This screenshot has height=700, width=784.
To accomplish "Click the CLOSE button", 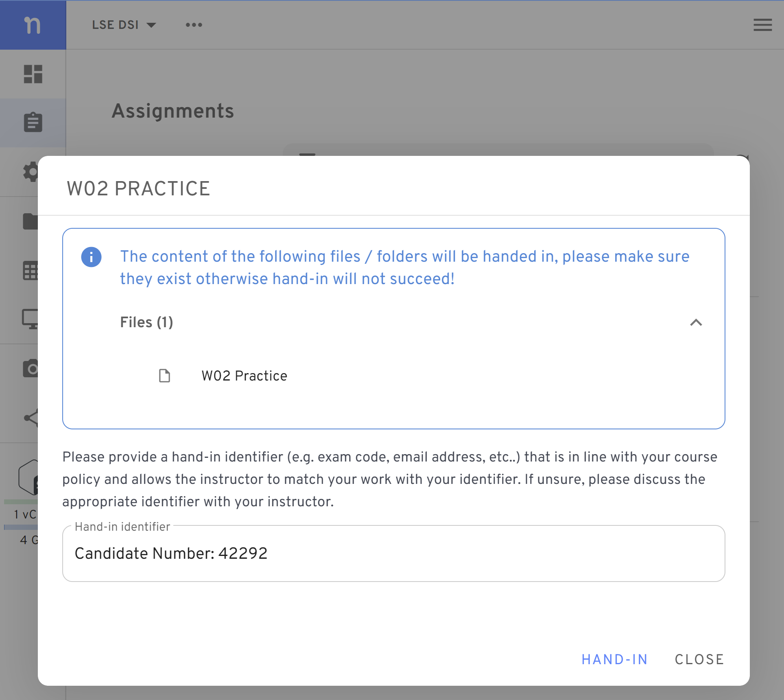I will 699,660.
